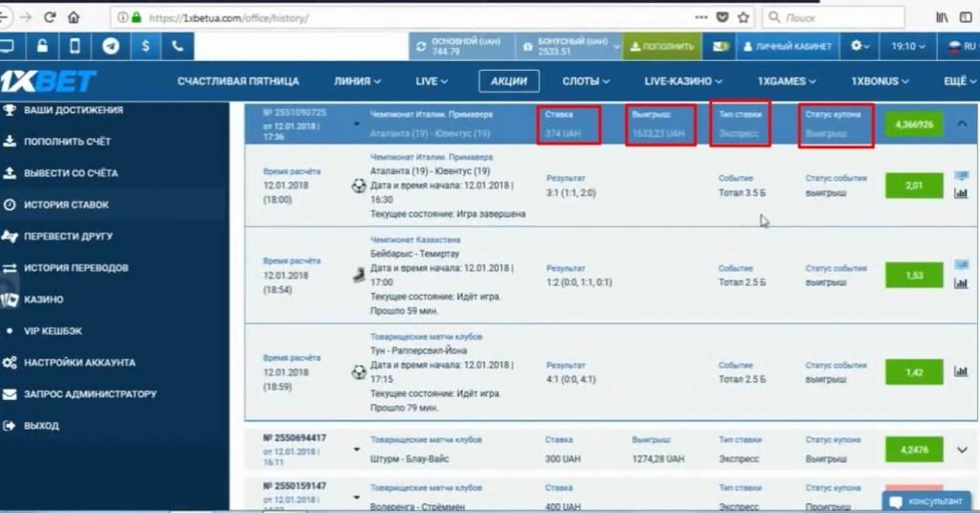Viewport: 980px width, 513px height.
Task: Open the browser library icon
Action: [x=942, y=17]
